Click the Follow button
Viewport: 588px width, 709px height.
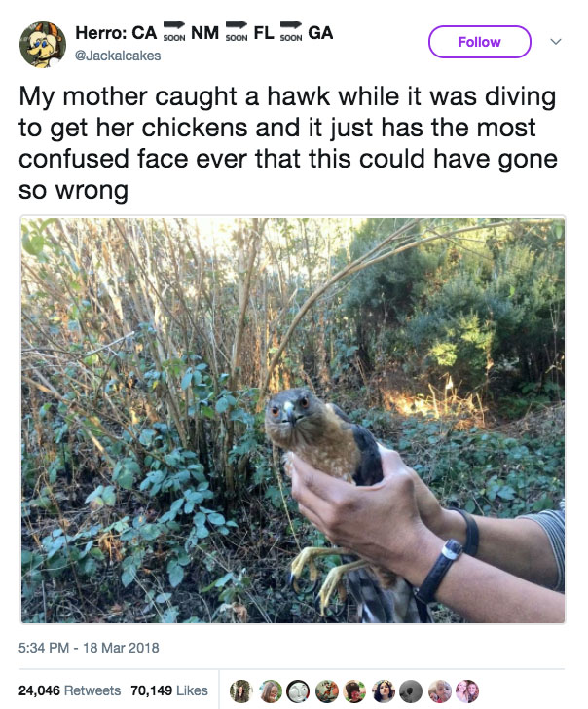point(479,42)
